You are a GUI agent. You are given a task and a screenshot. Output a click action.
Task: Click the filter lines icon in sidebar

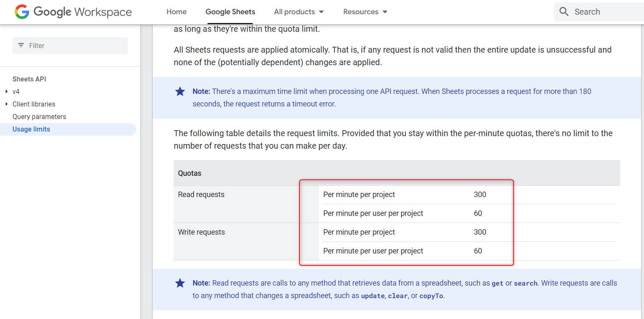tap(21, 45)
